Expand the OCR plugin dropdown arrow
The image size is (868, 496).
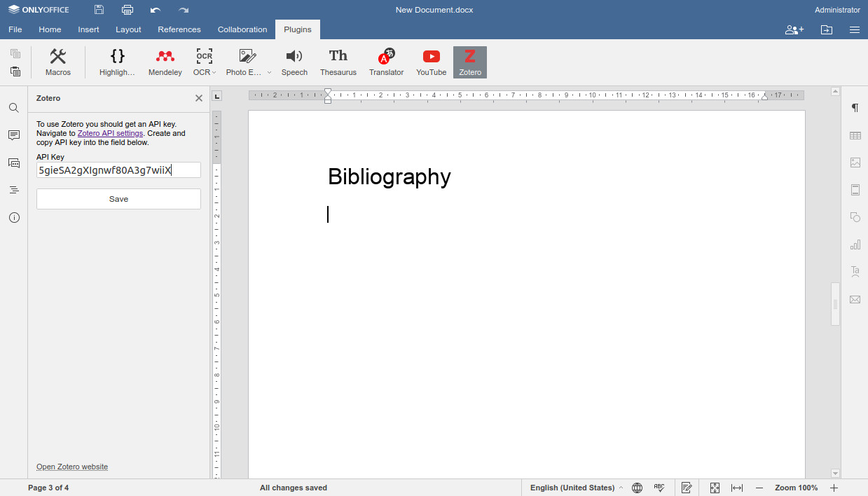click(x=214, y=72)
